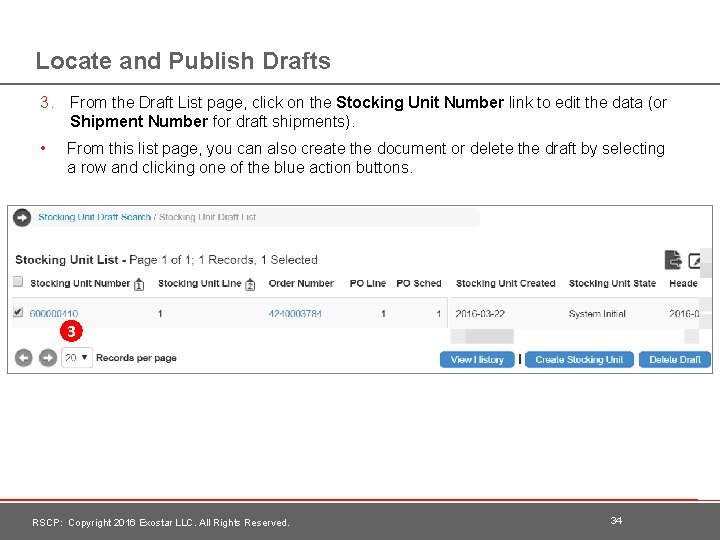
Task: Click the Stocking Unit State column header
Action: click(612, 283)
